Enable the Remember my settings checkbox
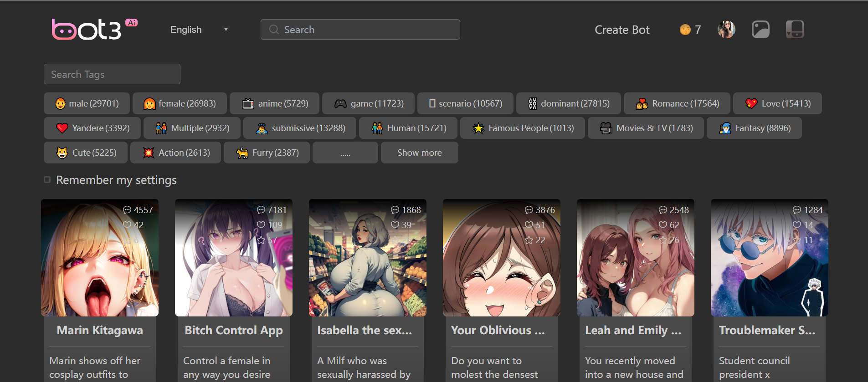The width and height of the screenshot is (868, 382). [47, 180]
